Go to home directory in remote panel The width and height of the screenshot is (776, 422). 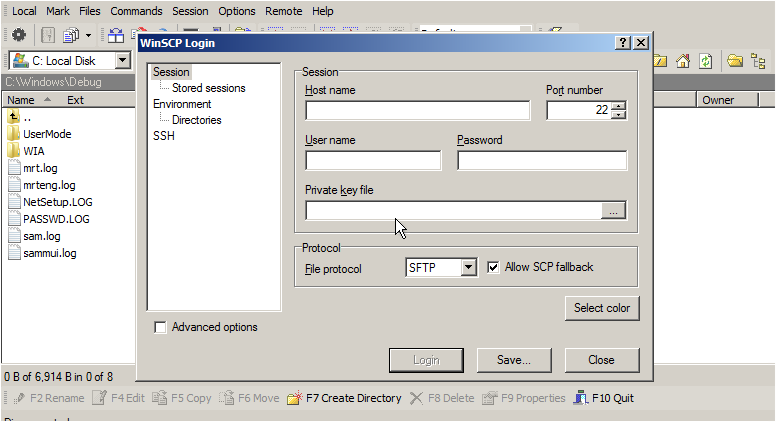[x=683, y=61]
